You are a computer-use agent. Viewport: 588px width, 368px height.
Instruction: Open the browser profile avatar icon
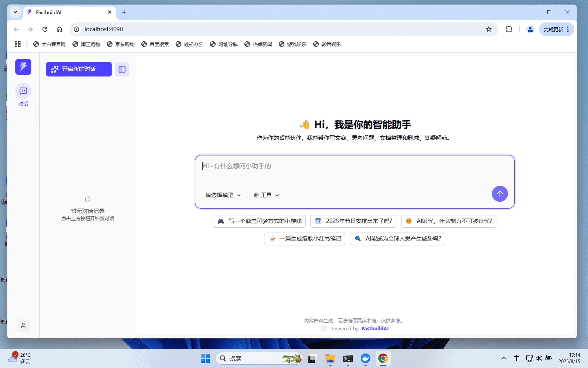530,29
